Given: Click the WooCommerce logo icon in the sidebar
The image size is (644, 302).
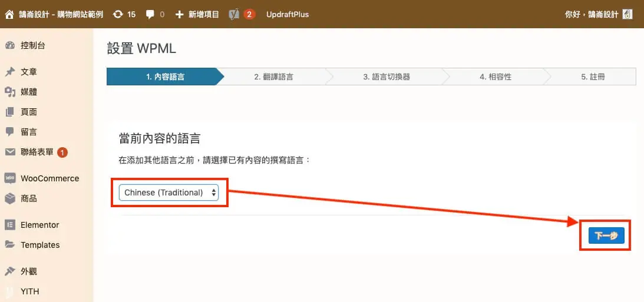Looking at the screenshot, I should tap(10, 178).
